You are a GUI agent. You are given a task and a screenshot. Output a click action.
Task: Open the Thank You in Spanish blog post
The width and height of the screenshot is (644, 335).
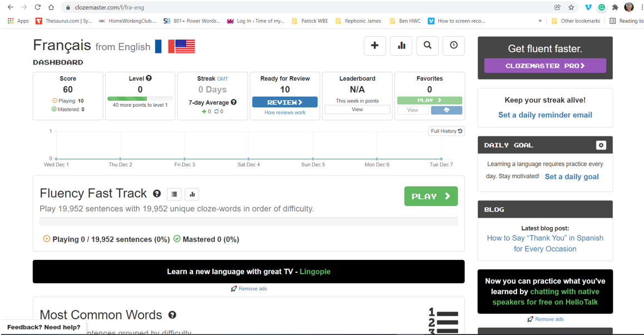[x=545, y=243]
